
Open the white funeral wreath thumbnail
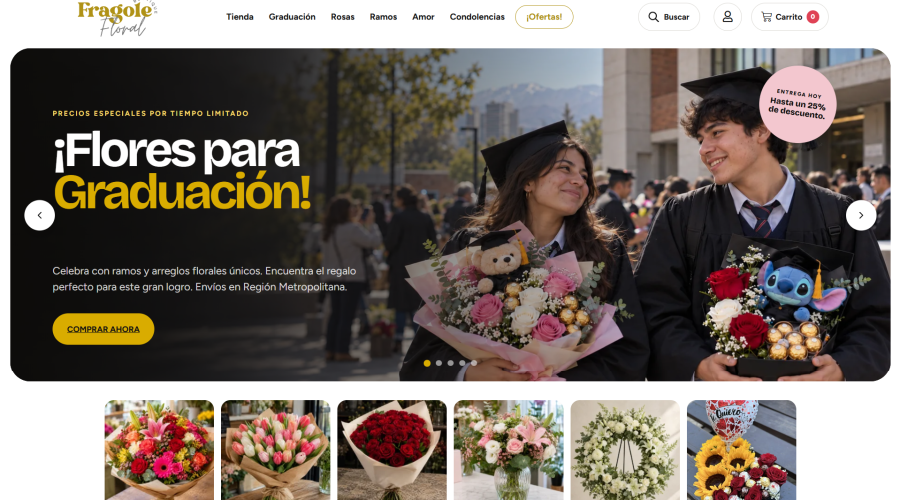click(x=625, y=450)
